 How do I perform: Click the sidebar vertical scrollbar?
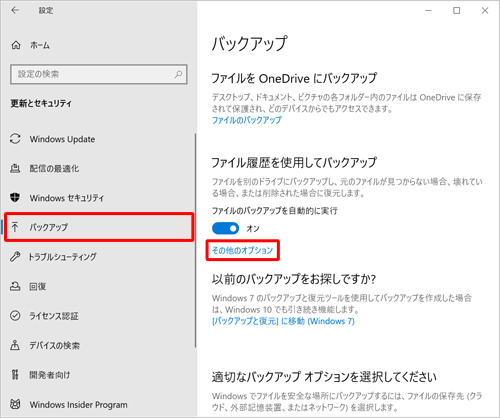click(195, 240)
